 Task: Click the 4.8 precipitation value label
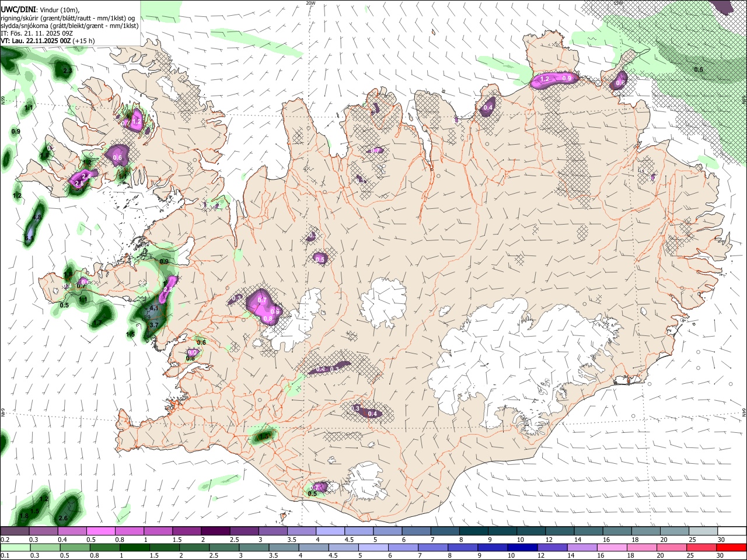tap(37, 217)
